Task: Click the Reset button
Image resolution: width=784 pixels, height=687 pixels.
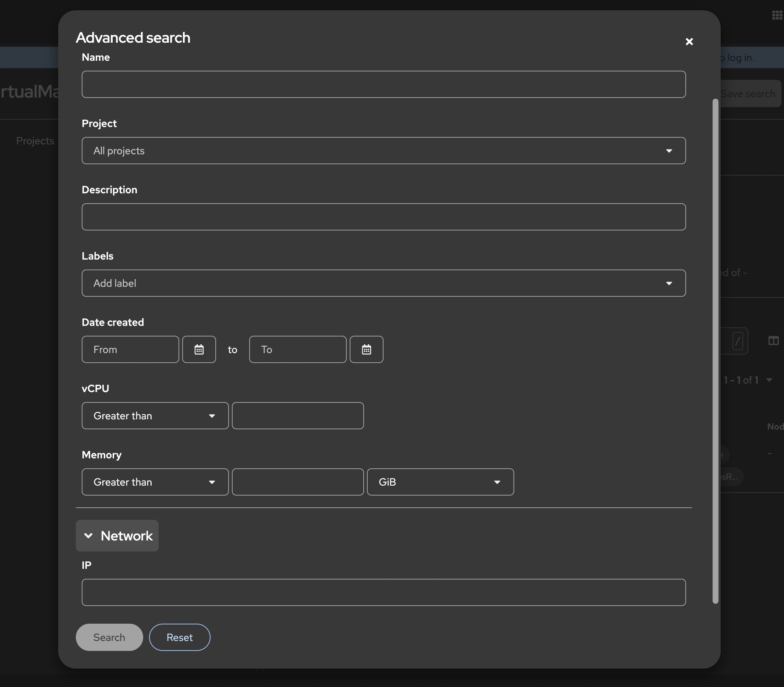Action: point(179,637)
